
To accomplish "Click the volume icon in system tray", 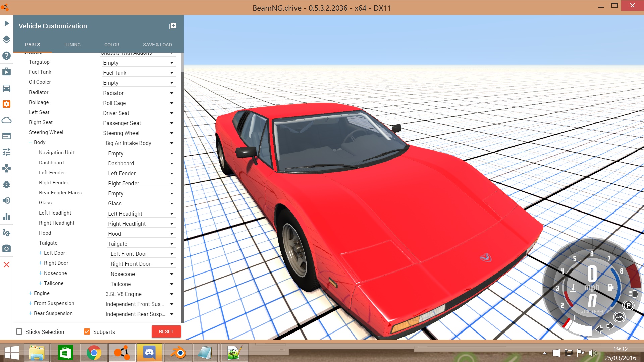I will (x=593, y=353).
